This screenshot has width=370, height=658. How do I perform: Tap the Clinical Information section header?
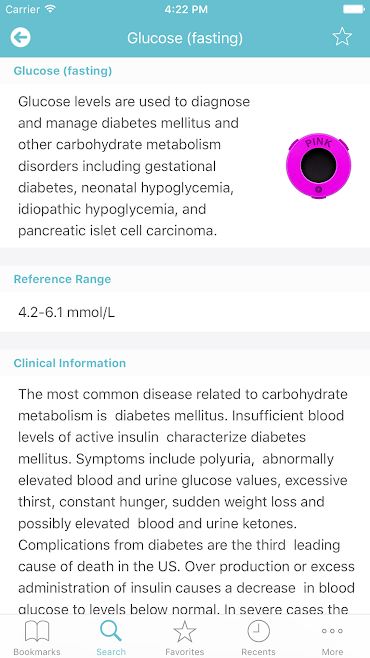click(x=70, y=363)
